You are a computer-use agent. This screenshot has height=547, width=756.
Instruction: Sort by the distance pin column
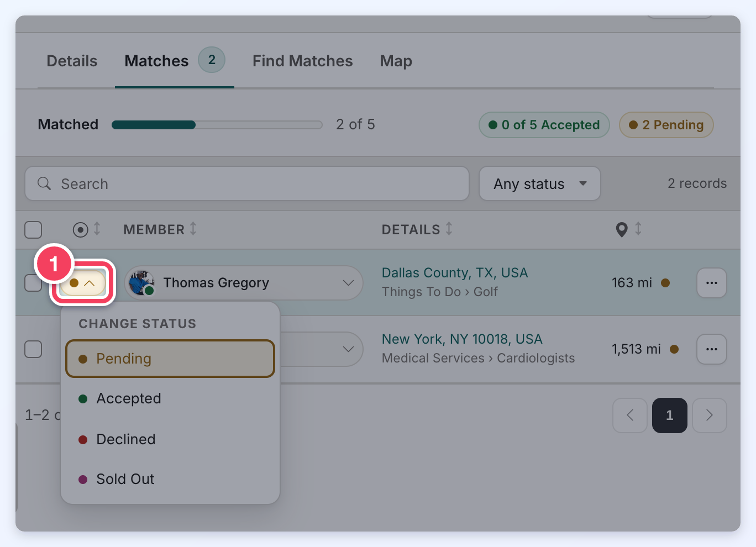coord(629,229)
